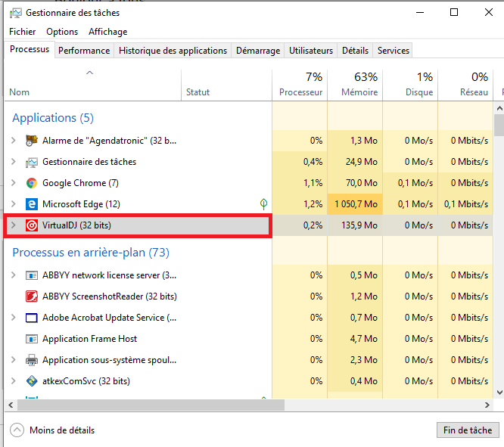Click the Agendatronic alarm app icon
The width and height of the screenshot is (504, 447).
(x=32, y=141)
